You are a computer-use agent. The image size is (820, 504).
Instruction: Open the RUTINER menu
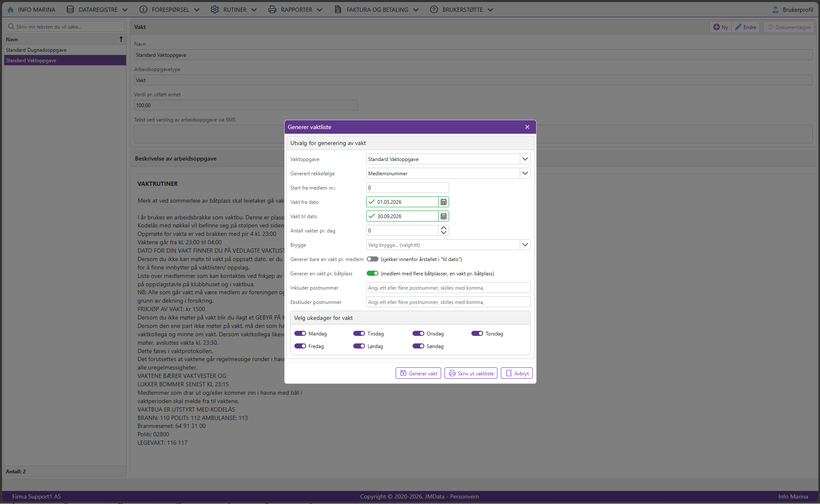(234, 9)
